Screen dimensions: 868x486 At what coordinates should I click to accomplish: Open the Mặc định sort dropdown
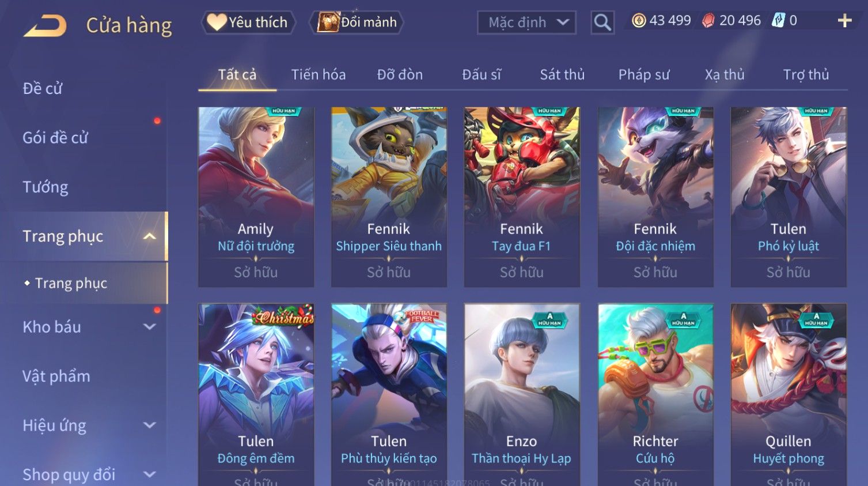coord(526,22)
